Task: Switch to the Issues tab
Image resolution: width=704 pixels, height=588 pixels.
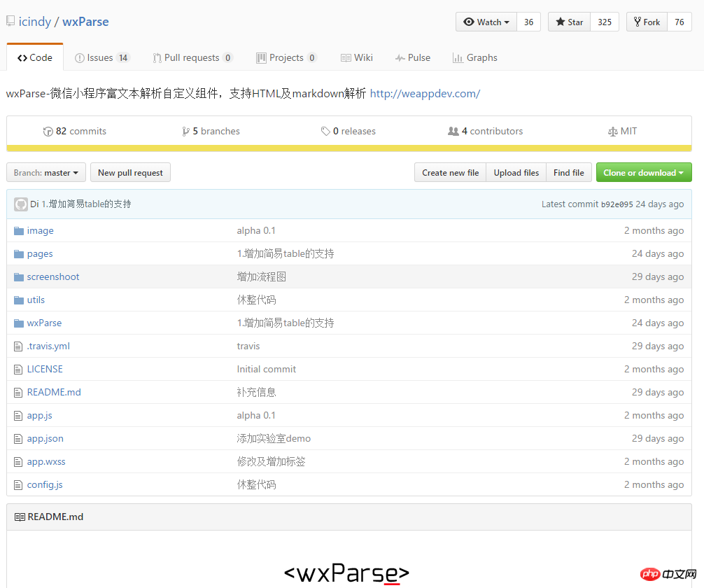Action: pyautogui.click(x=102, y=58)
